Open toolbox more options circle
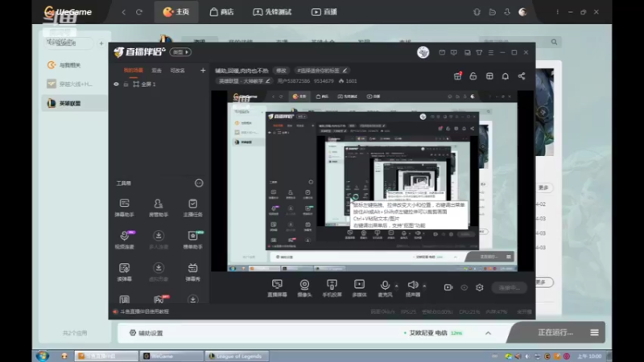The height and width of the screenshot is (362, 644). pos(199,183)
